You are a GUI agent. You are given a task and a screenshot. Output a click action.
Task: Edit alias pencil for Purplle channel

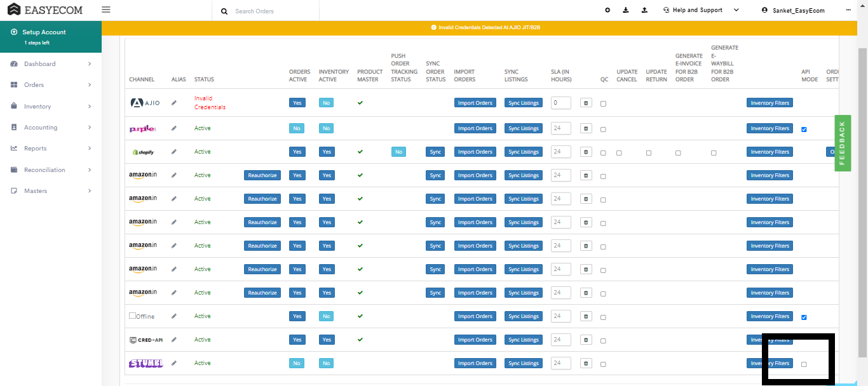(x=174, y=128)
